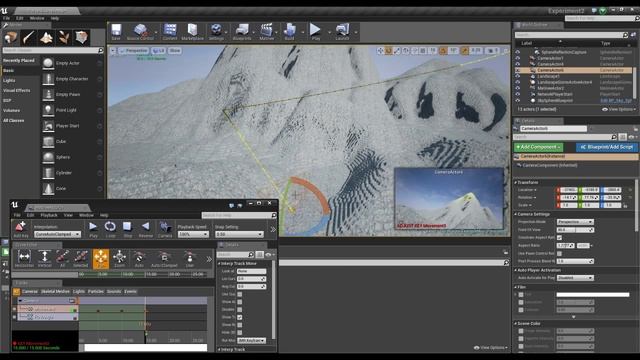Image resolution: width=640 pixels, height=360 pixels.
Task: Click Add Key in the Matinee toolbar
Action: pyautogui.click(x=21, y=229)
